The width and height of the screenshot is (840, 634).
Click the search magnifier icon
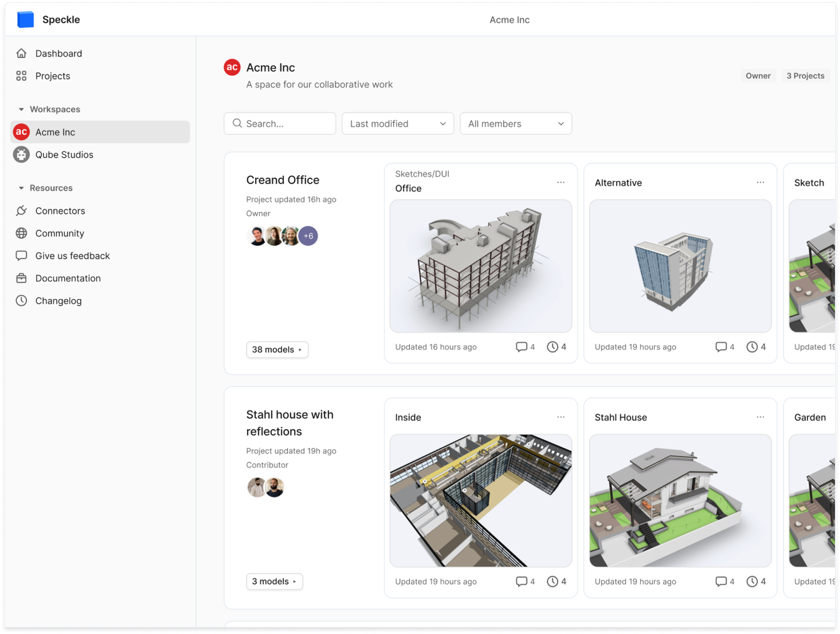(x=237, y=123)
